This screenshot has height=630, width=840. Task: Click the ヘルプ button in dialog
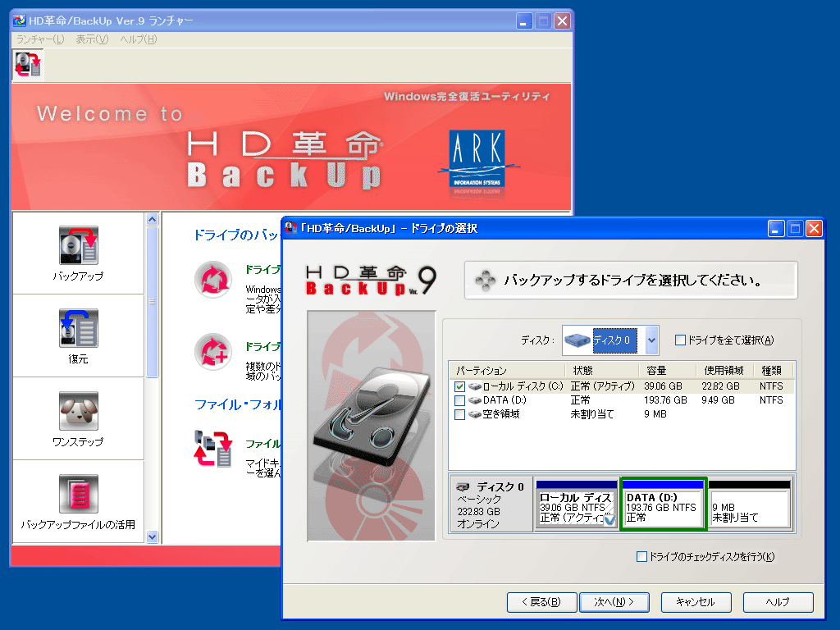pos(778,602)
